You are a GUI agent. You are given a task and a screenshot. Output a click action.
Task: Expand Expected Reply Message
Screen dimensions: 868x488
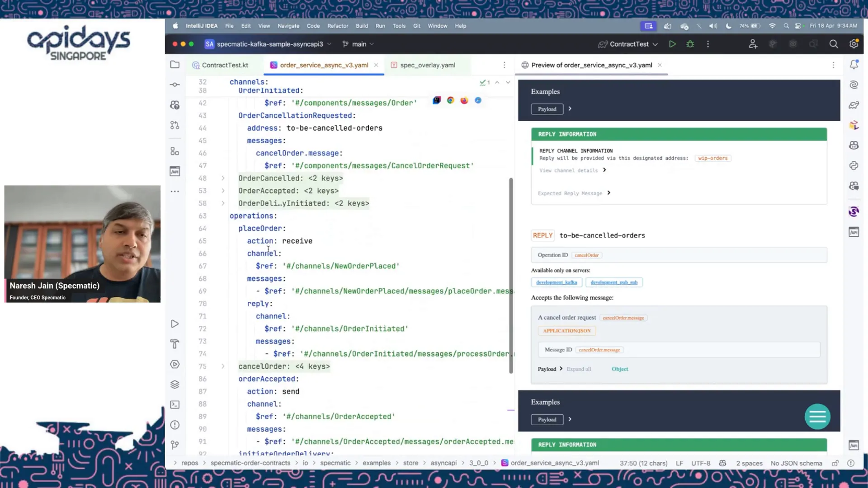(x=574, y=193)
